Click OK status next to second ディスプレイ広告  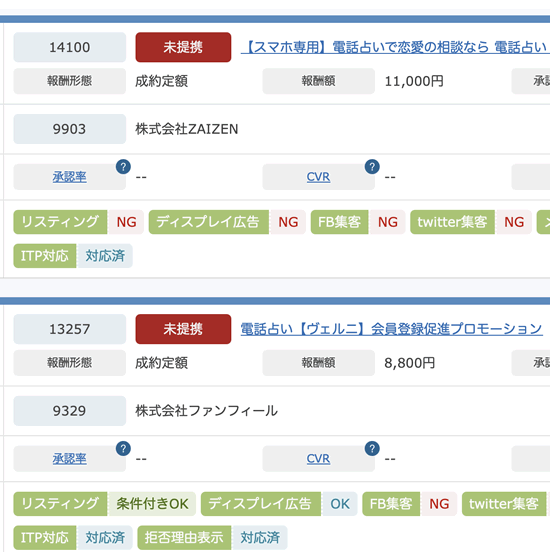(340, 504)
